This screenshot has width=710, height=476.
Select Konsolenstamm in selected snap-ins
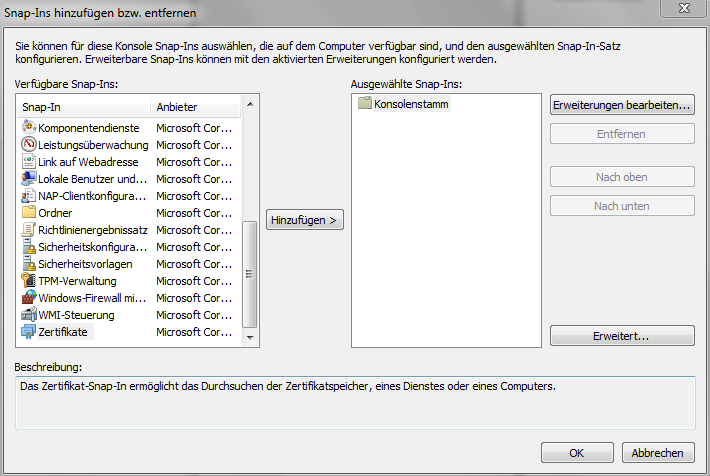pyautogui.click(x=411, y=104)
